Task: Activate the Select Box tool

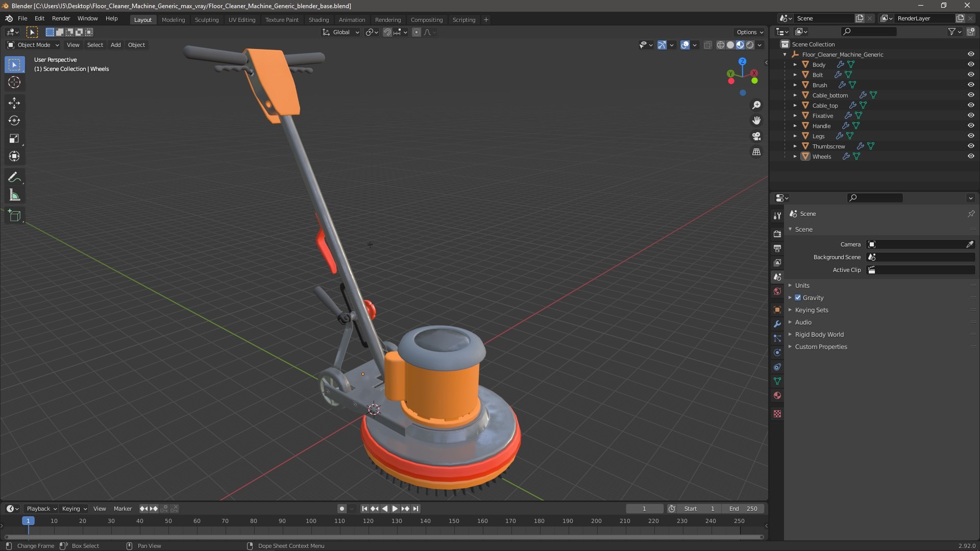Action: coord(14,65)
